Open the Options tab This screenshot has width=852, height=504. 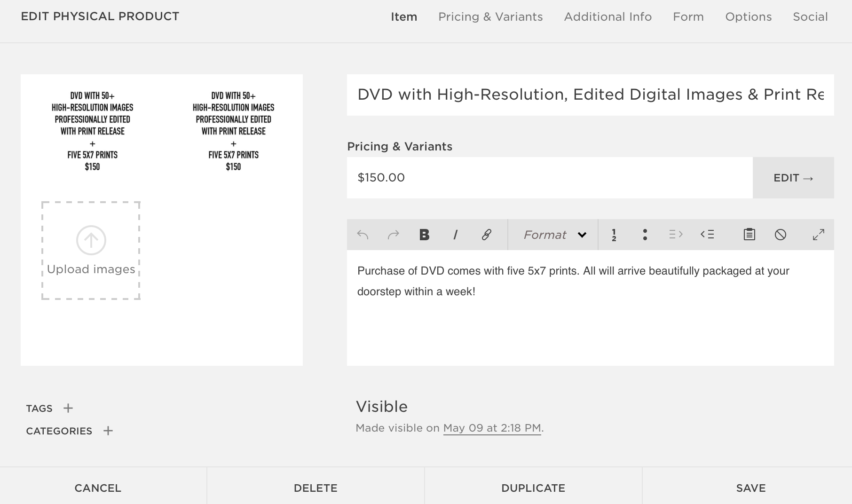749,17
